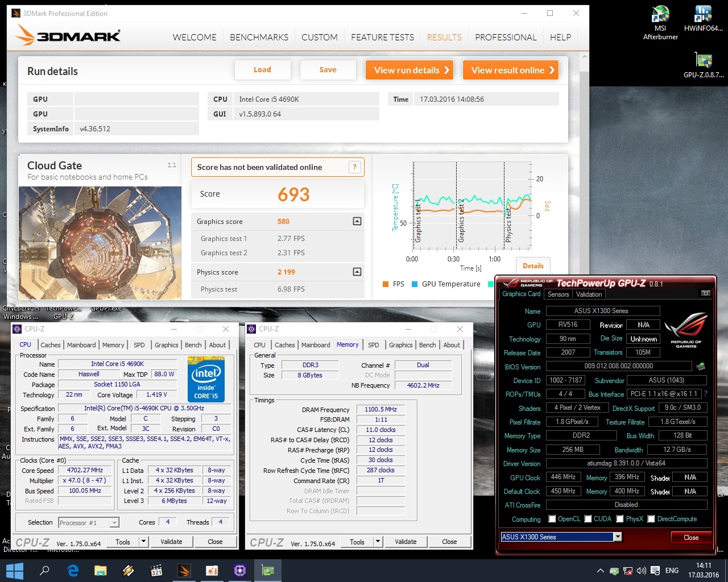Viewport: 728px width, 582px height.
Task: Open the ASUS X1300 Series GPU dropdown
Action: (618, 537)
